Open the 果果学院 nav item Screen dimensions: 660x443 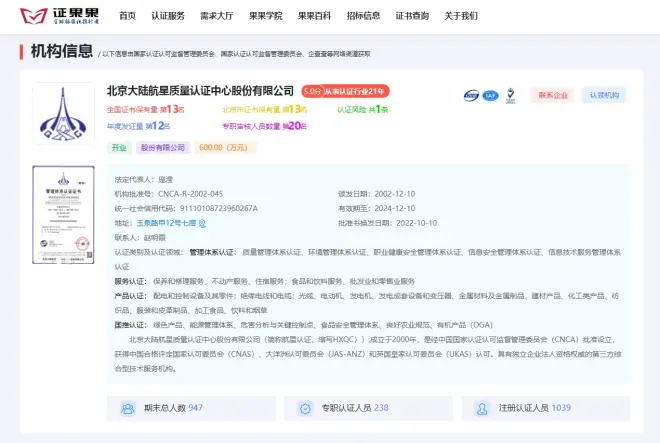click(x=265, y=16)
